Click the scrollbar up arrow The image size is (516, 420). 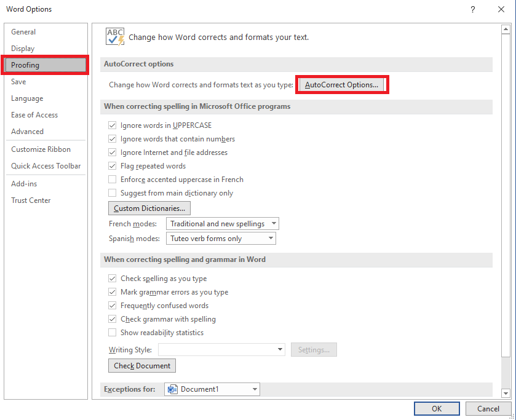pos(506,30)
